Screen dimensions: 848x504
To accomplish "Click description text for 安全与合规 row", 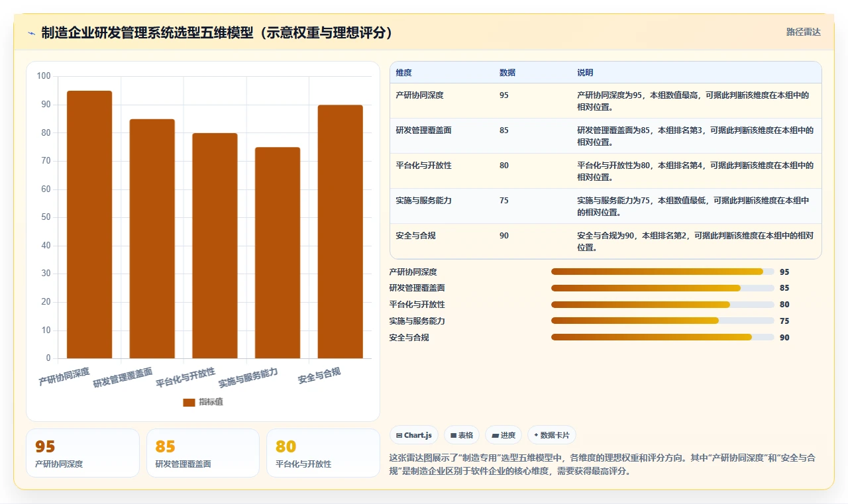I will 695,242.
